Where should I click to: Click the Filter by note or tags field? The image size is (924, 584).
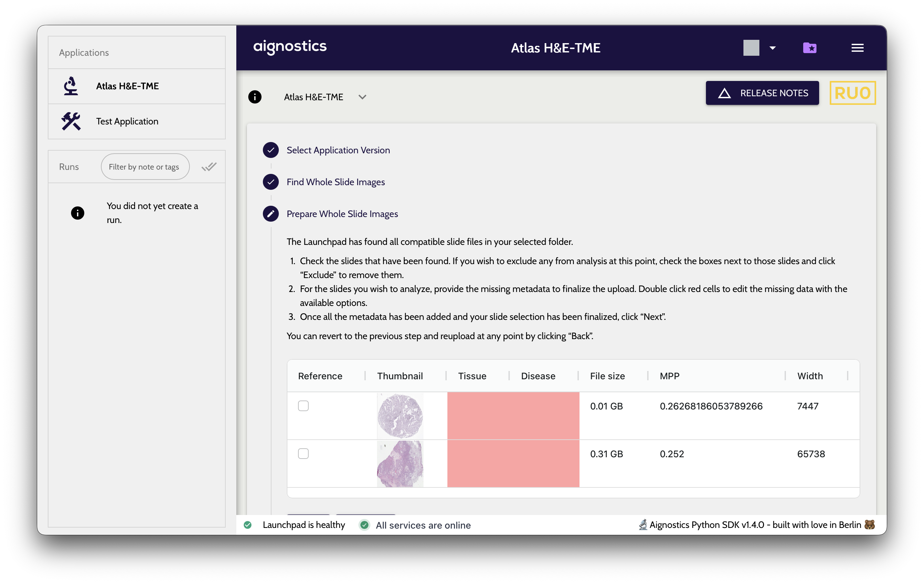[145, 167]
